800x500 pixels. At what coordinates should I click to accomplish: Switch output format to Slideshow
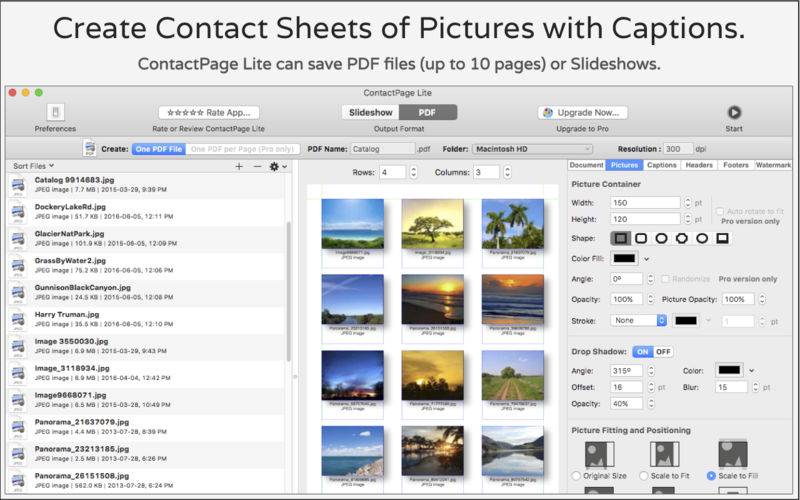click(x=370, y=112)
